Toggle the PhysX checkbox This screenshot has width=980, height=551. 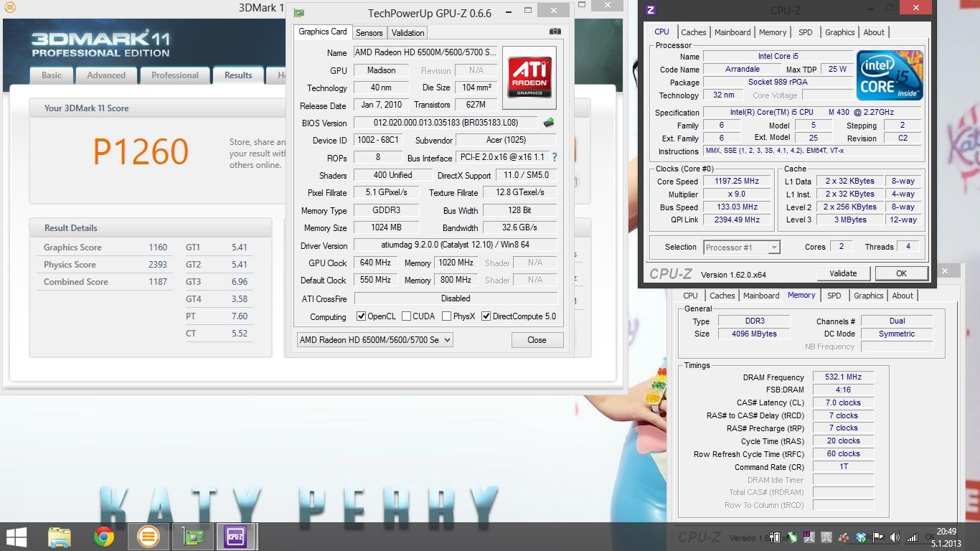[446, 316]
